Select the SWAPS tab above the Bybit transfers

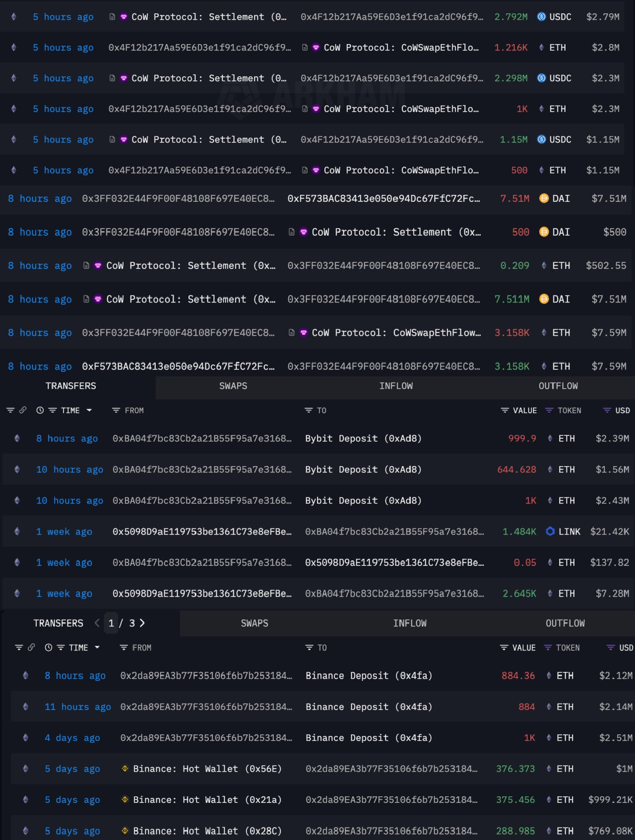pos(233,386)
